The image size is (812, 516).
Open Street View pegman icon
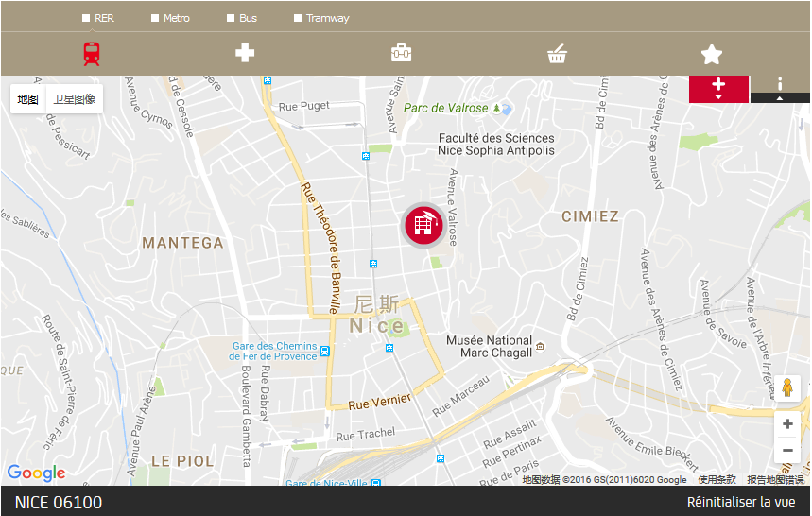coord(787,388)
